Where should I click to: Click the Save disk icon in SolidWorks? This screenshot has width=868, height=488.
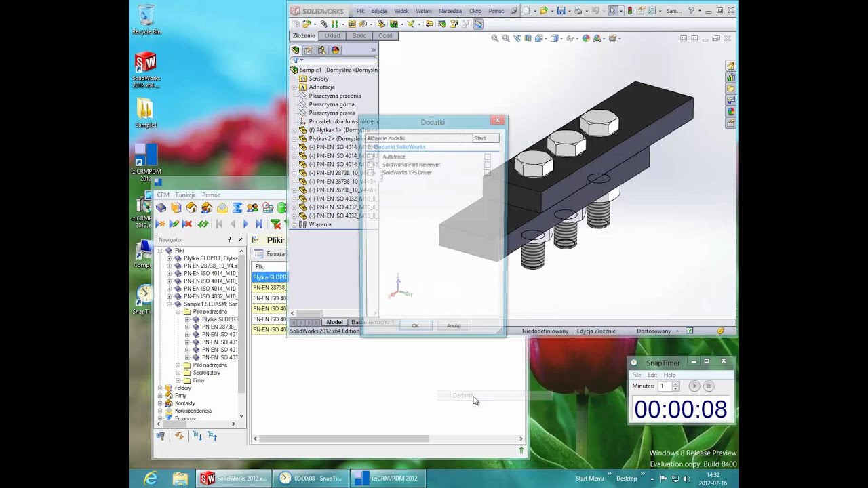click(561, 11)
